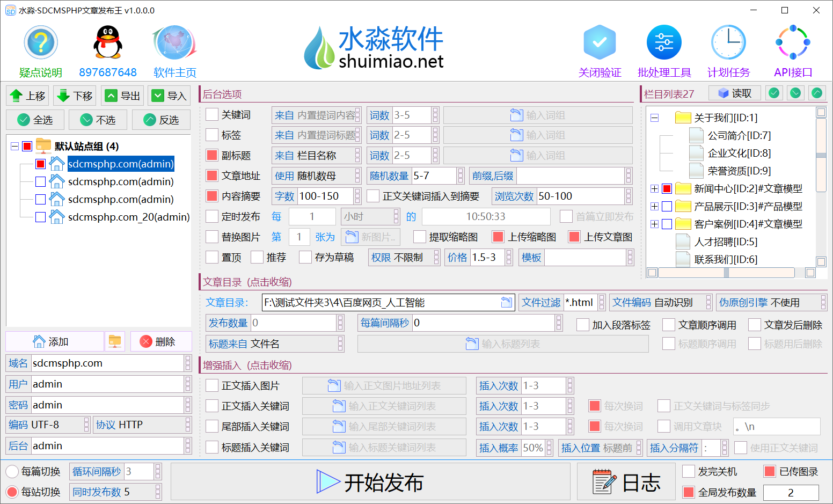Open the 协议 HTTP dropdown
Screen dimensions: 833x504
tap(142, 425)
